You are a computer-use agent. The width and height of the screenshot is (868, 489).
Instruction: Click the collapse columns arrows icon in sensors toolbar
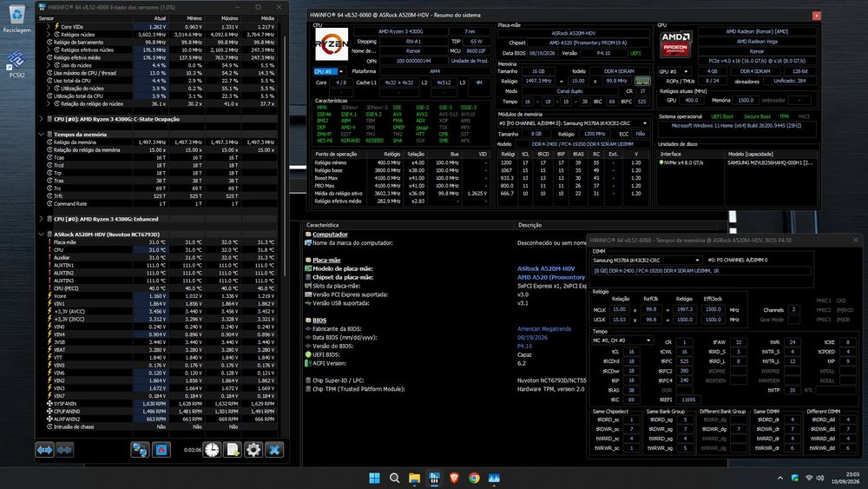[64, 450]
